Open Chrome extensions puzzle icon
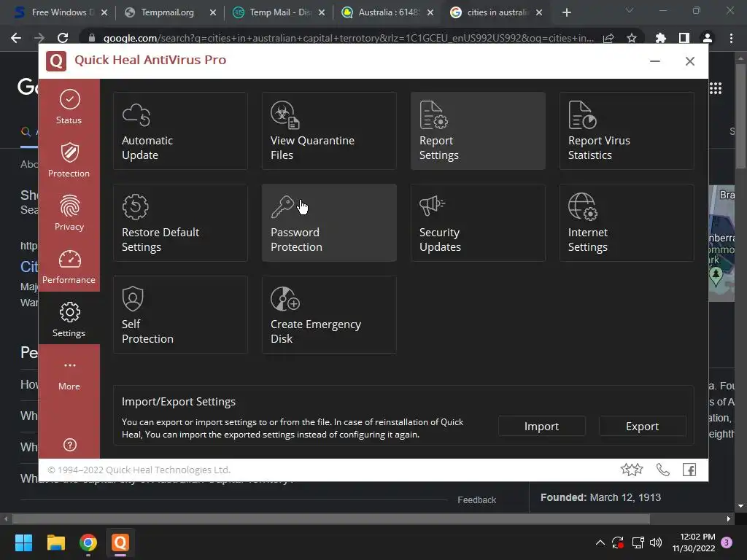 [660, 38]
